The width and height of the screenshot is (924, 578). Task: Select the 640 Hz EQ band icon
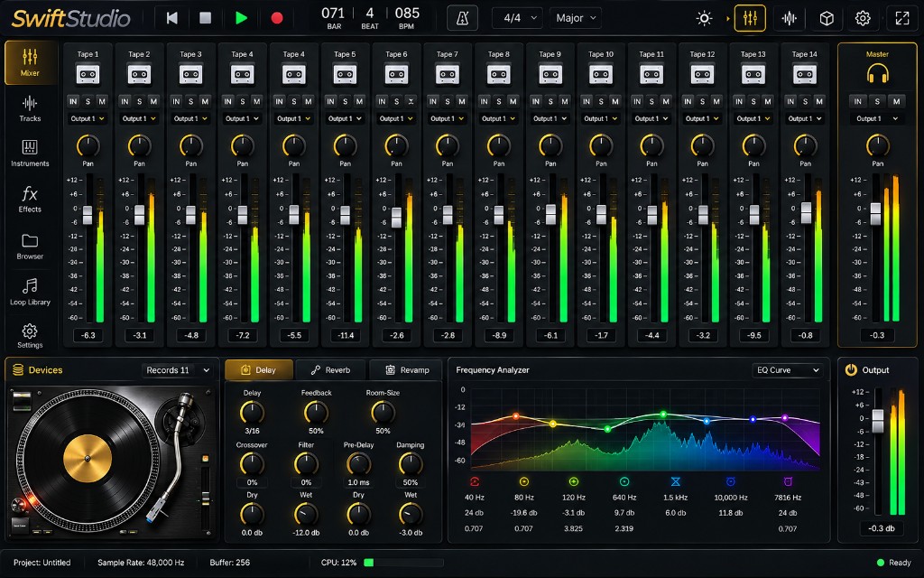coord(624,482)
